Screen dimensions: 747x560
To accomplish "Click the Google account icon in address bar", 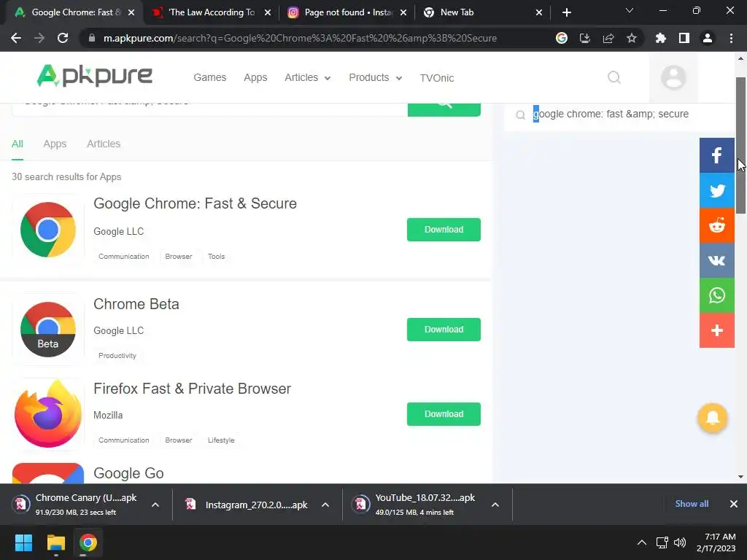I will [x=562, y=38].
